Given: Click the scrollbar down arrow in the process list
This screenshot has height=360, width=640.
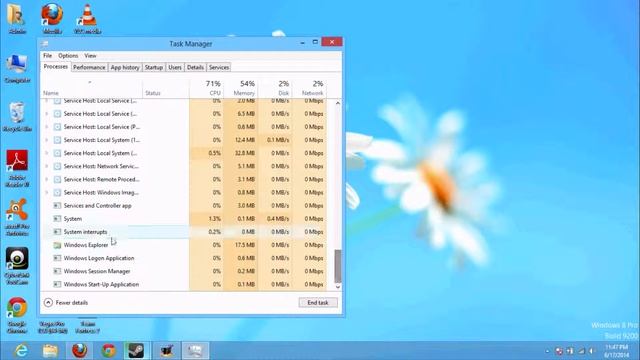Looking at the screenshot, I should point(338,287).
